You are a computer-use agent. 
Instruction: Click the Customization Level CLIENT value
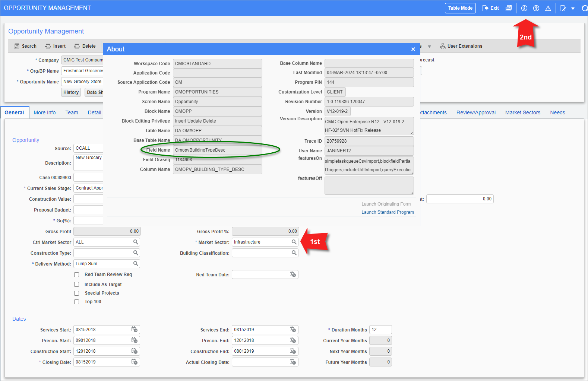pyautogui.click(x=335, y=92)
